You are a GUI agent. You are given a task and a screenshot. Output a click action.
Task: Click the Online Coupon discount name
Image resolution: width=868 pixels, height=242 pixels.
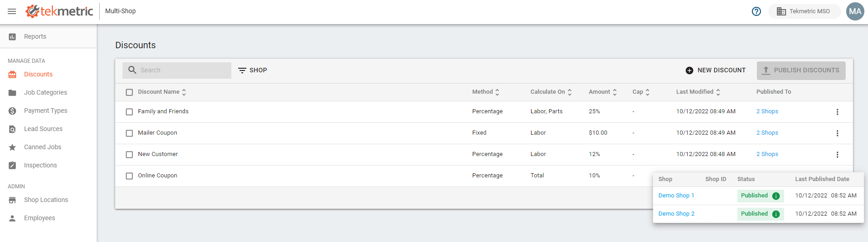pyautogui.click(x=158, y=176)
